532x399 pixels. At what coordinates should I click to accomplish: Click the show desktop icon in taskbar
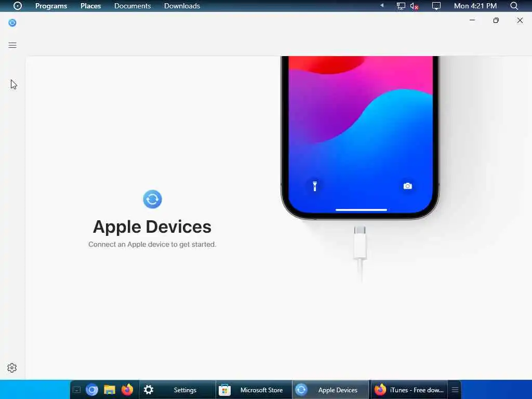(x=77, y=390)
